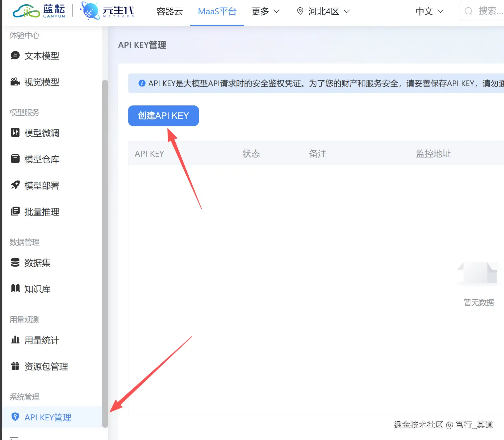Click the 创建API KEY button
The height and width of the screenshot is (440, 504).
[163, 116]
